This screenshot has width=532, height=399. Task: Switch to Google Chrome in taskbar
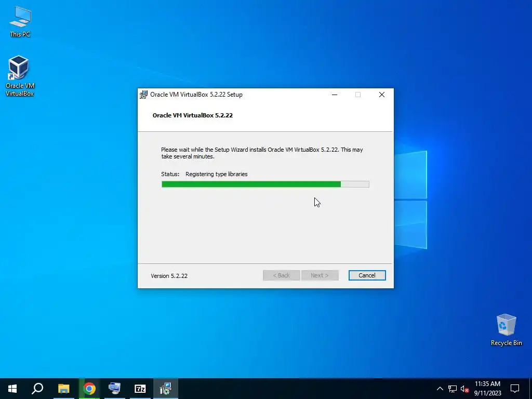coord(89,389)
